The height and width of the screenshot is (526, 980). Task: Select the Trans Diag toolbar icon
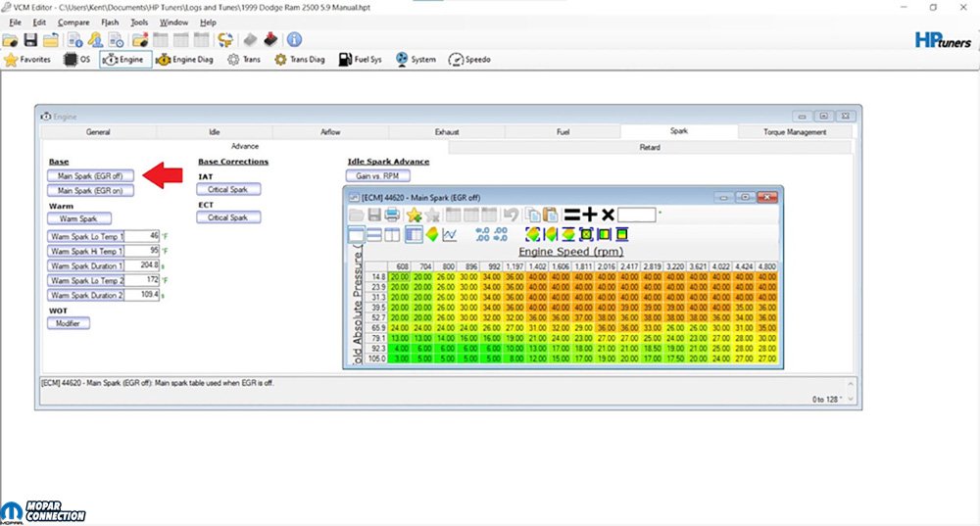pos(300,60)
